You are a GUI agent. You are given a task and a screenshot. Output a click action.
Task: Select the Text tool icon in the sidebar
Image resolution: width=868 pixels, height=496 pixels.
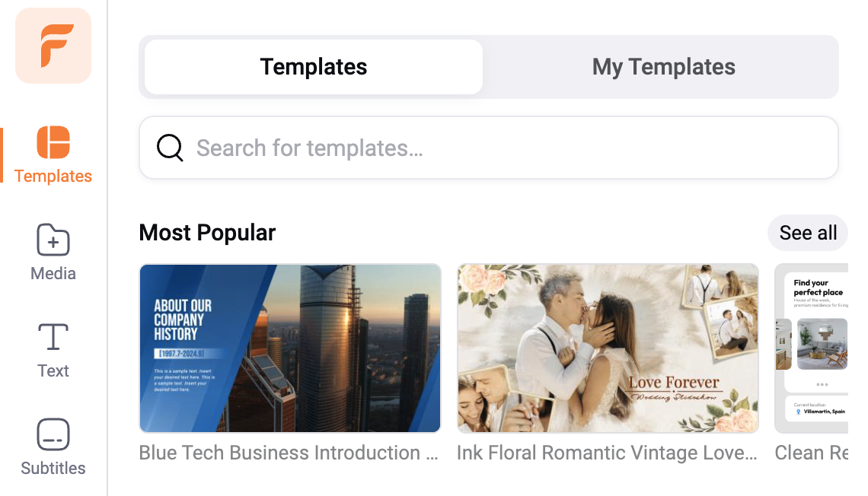53,338
